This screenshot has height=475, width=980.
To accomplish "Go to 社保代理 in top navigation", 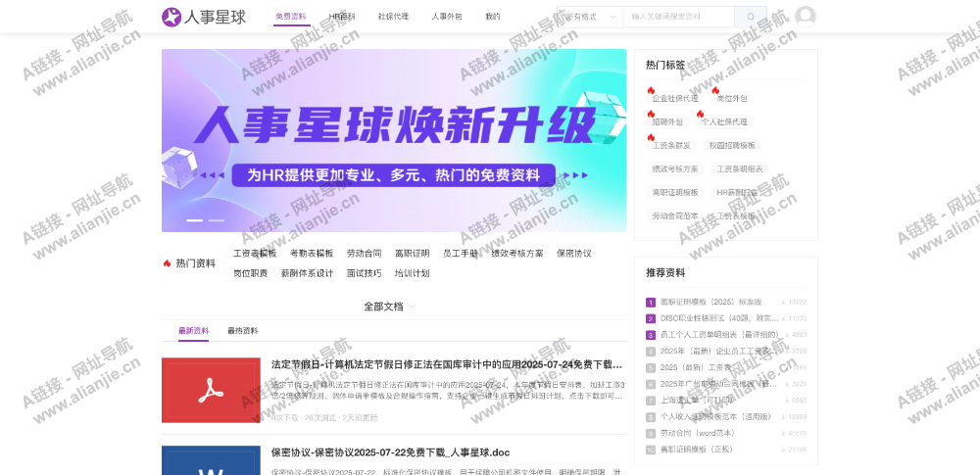I will (393, 17).
